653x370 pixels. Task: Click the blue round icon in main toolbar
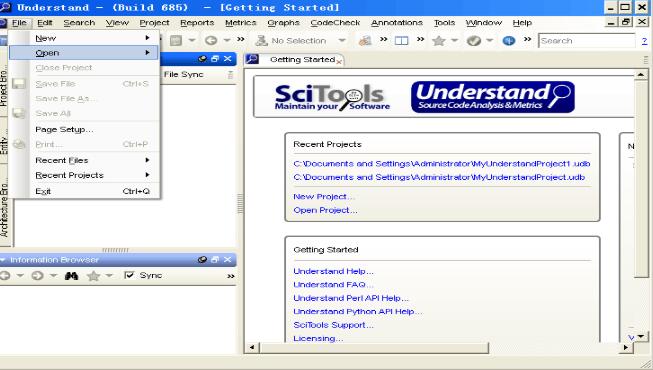coord(509,40)
